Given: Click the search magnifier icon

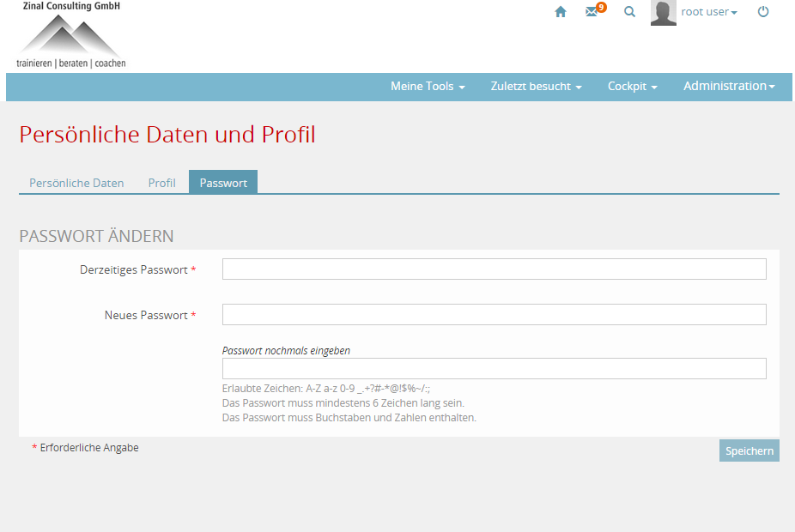Looking at the screenshot, I should [x=629, y=12].
